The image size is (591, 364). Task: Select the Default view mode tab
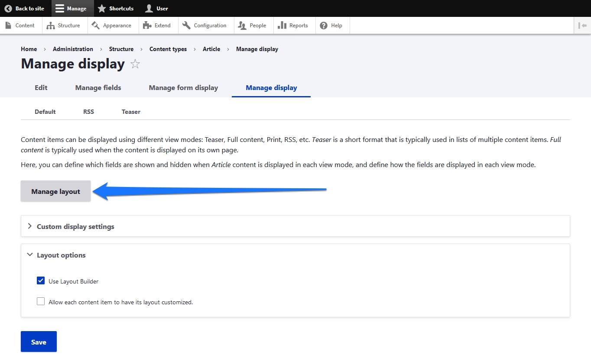pos(45,112)
